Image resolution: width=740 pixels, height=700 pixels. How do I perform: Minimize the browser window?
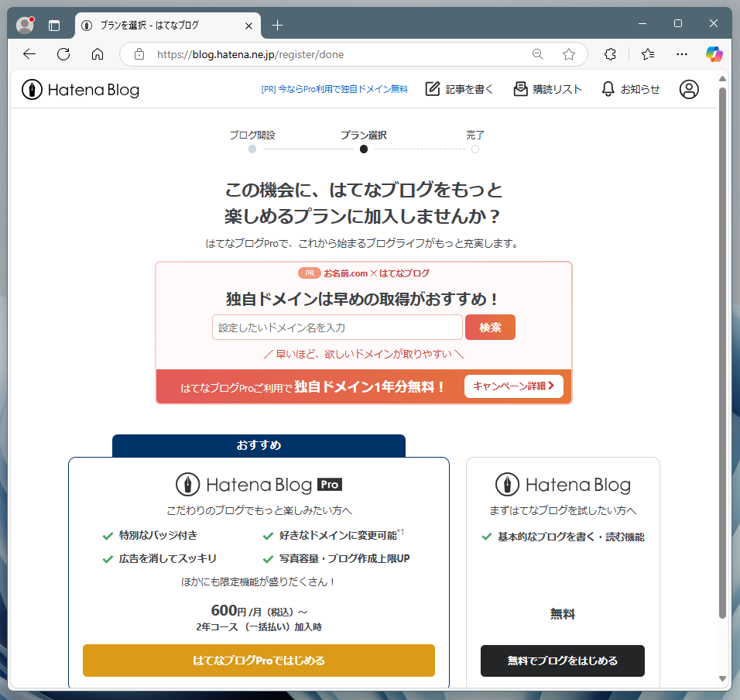642,23
